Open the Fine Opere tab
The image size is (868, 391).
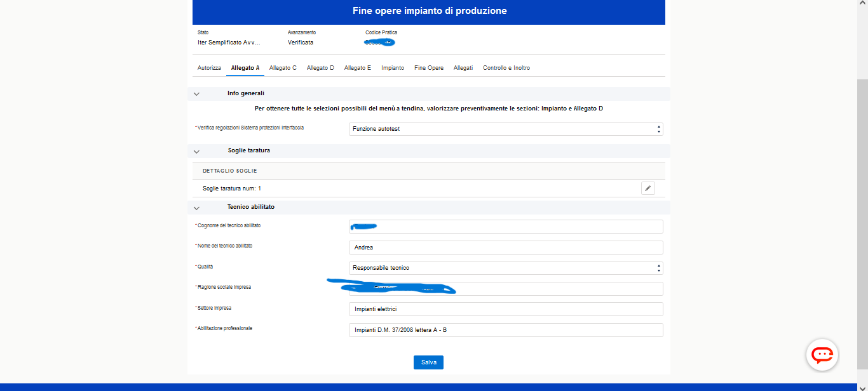pyautogui.click(x=429, y=68)
